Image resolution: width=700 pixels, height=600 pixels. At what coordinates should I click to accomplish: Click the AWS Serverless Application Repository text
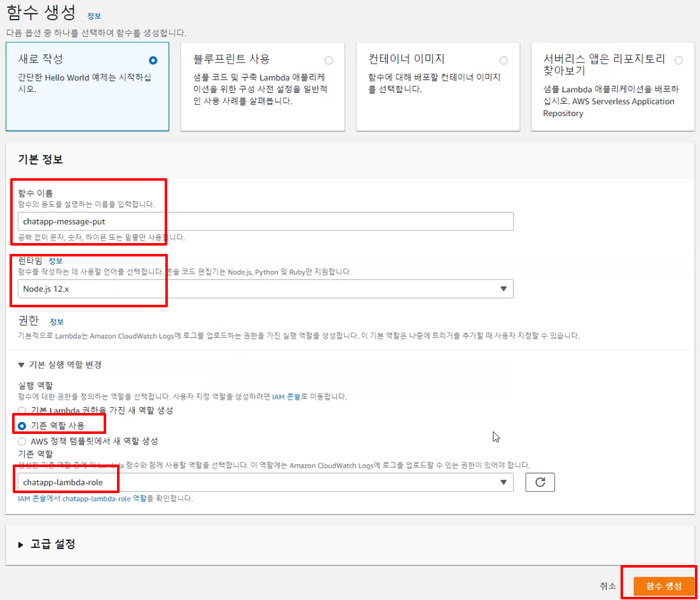(x=608, y=108)
